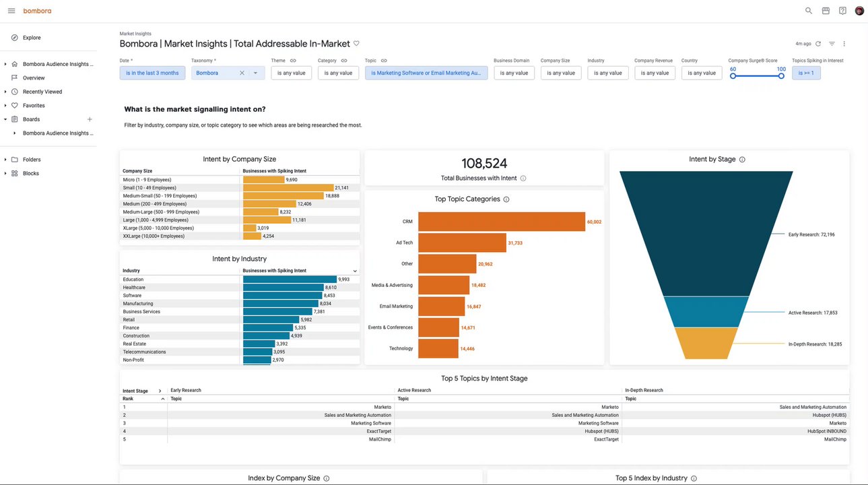
Task: Open the dashboard three-dot actions menu
Action: point(844,44)
